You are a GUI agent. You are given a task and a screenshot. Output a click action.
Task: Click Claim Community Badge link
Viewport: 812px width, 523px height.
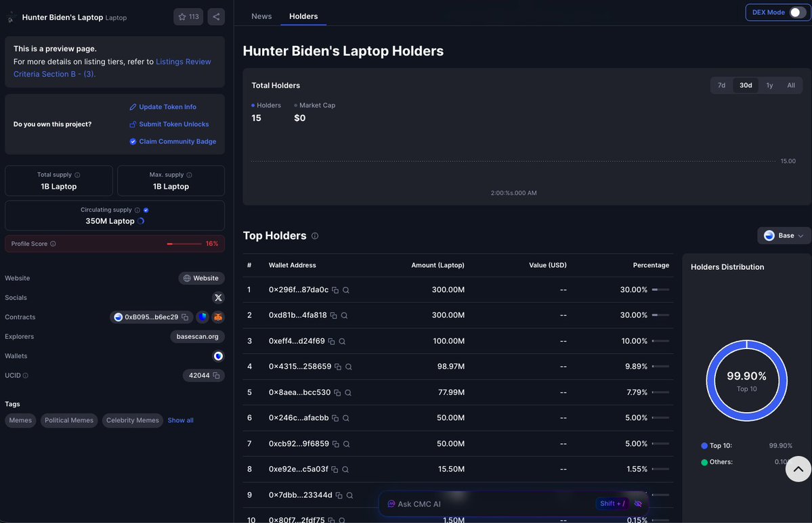click(173, 141)
